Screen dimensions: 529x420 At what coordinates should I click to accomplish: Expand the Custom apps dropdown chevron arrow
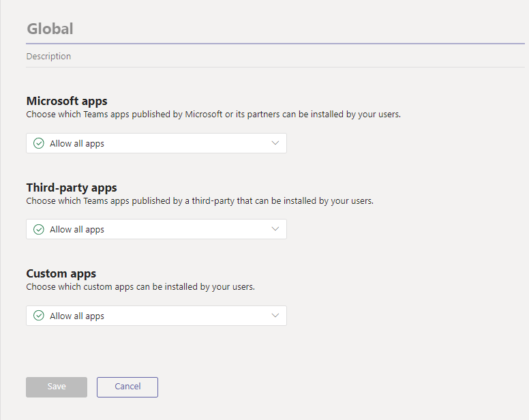pos(275,316)
